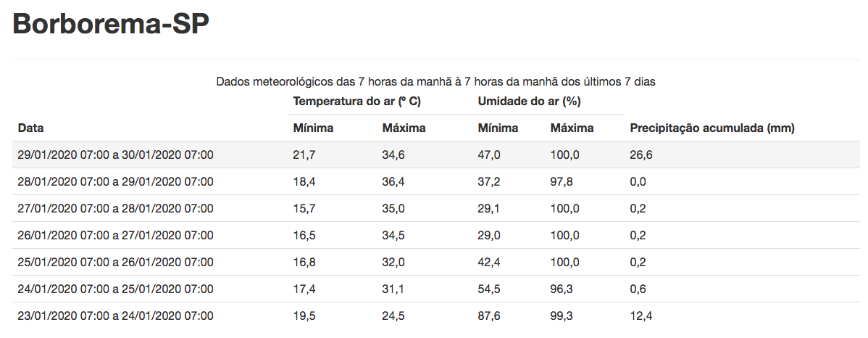Select the 27/01/2020 to 28/01/2020 row
Viewport: 868px width, 338px height.
pyautogui.click(x=116, y=208)
